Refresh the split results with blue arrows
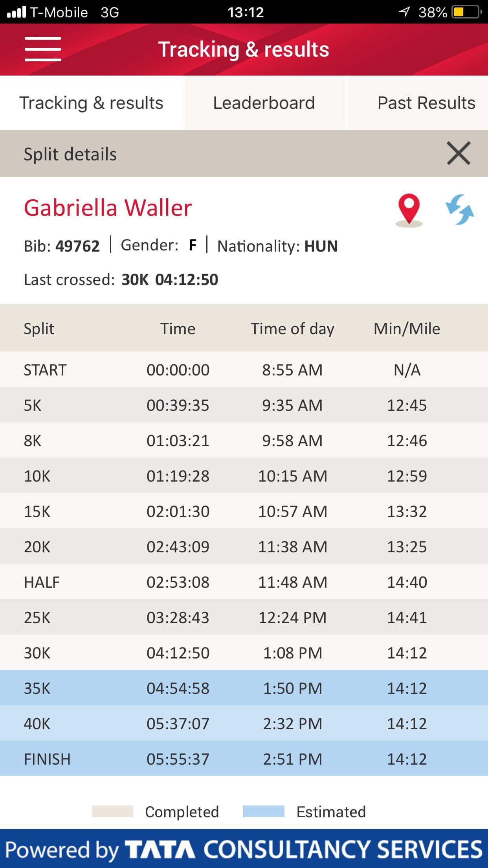Screen dimensions: 488x868 (x=459, y=209)
